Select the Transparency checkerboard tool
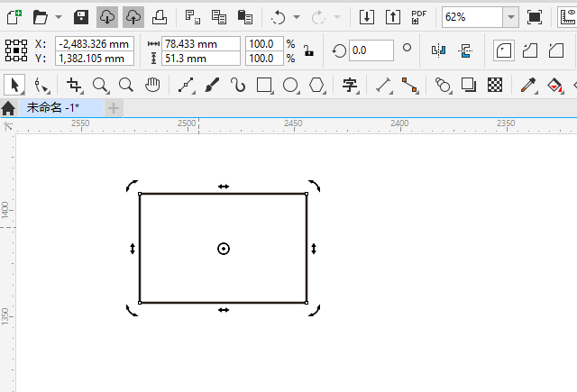The height and width of the screenshot is (392, 577). (495, 86)
